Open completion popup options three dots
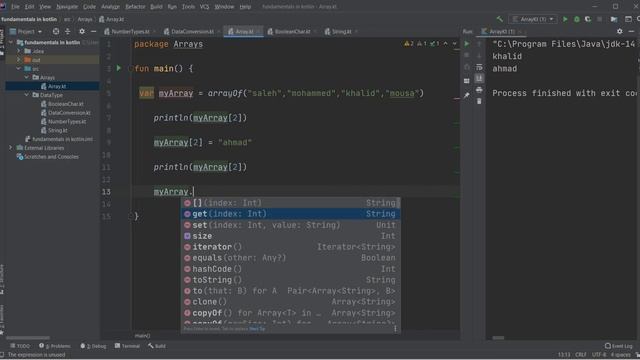Screen dimensions: 640x360 click(x=395, y=329)
